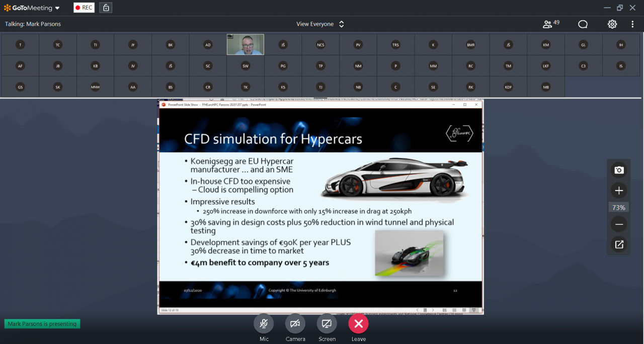Click the Mark Parsons is presenting badge
This screenshot has height=344, width=644.
pyautogui.click(x=42, y=324)
